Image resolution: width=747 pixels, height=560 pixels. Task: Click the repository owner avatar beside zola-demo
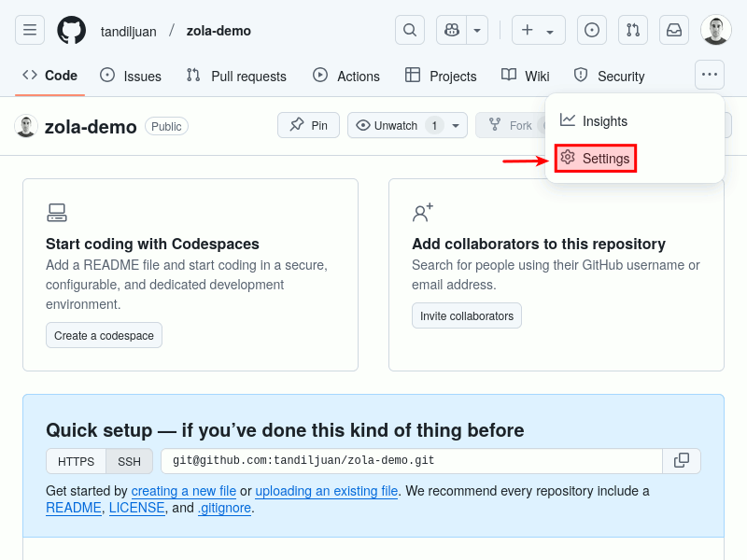pyautogui.click(x=26, y=126)
